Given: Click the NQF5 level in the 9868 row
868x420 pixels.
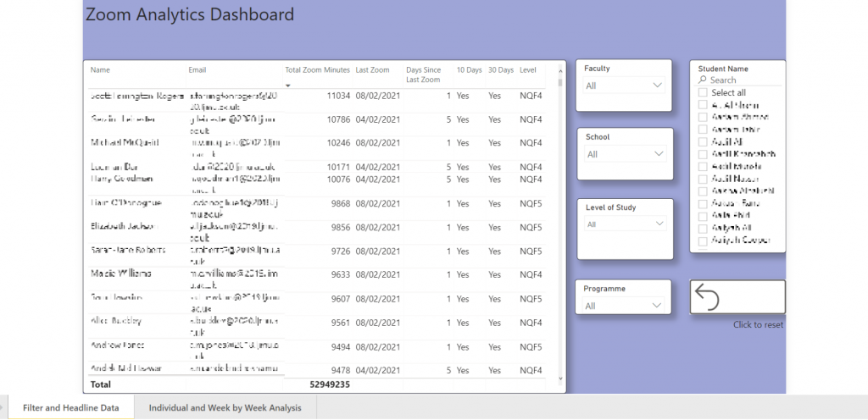Looking at the screenshot, I should (531, 203).
